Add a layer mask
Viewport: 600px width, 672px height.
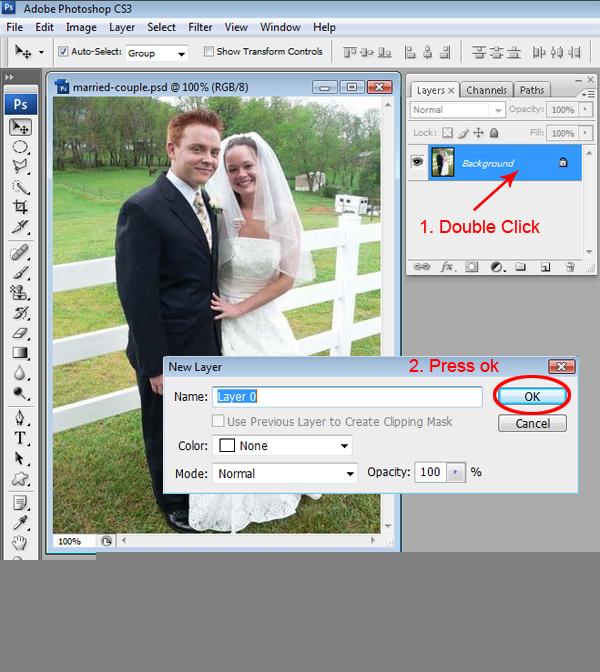(471, 267)
